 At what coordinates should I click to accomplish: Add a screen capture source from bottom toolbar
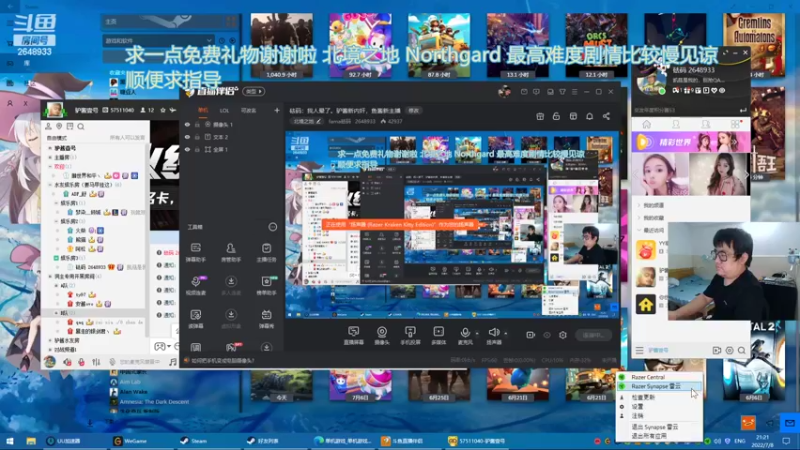point(354,335)
